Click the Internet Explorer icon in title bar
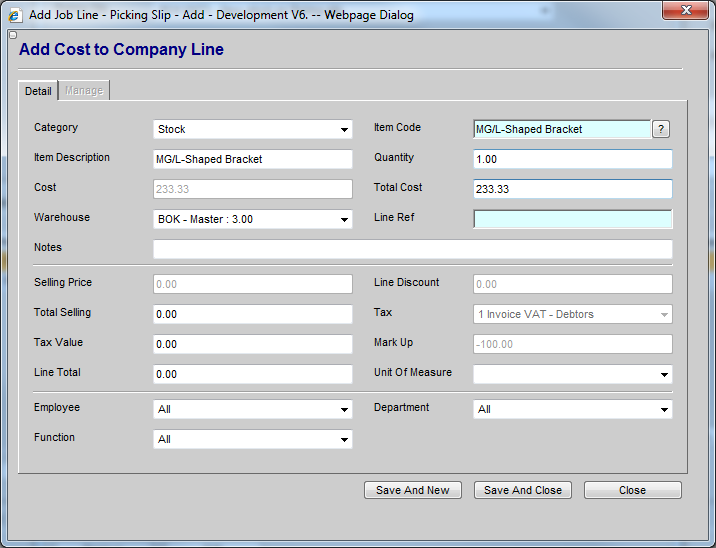The width and height of the screenshot is (716, 548). [15, 15]
